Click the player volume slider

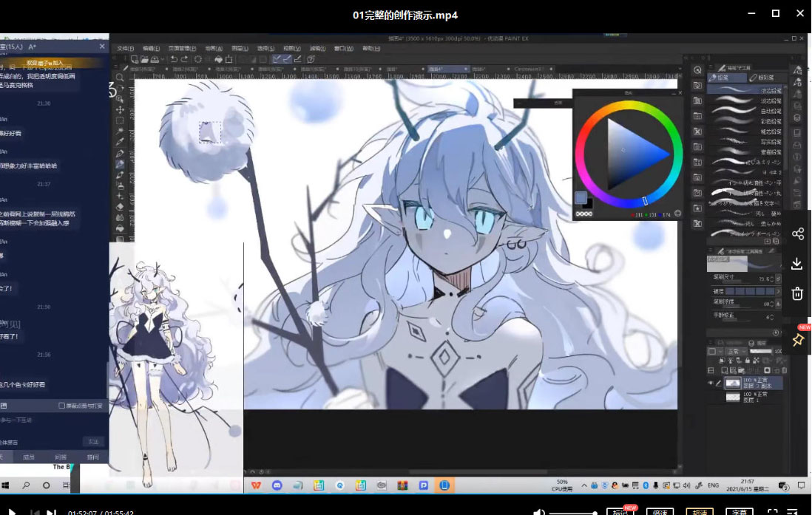click(x=573, y=513)
